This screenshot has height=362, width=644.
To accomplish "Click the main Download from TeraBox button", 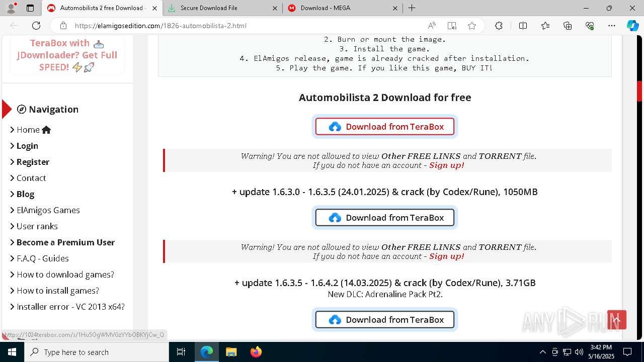I will tap(385, 127).
